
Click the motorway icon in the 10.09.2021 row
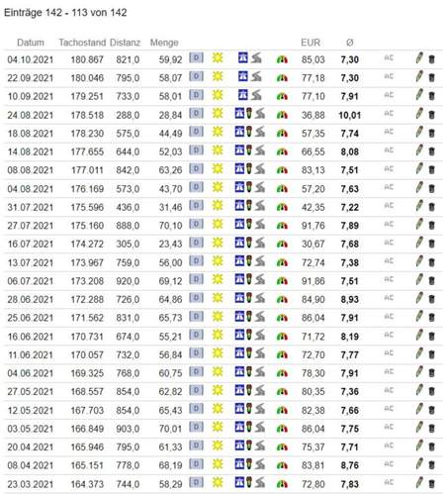(243, 95)
